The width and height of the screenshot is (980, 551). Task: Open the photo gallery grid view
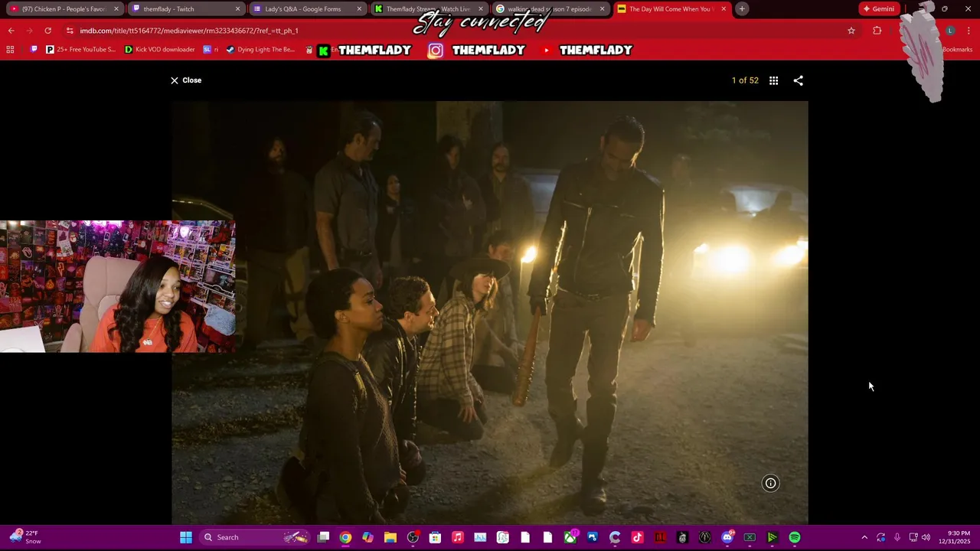pos(773,80)
